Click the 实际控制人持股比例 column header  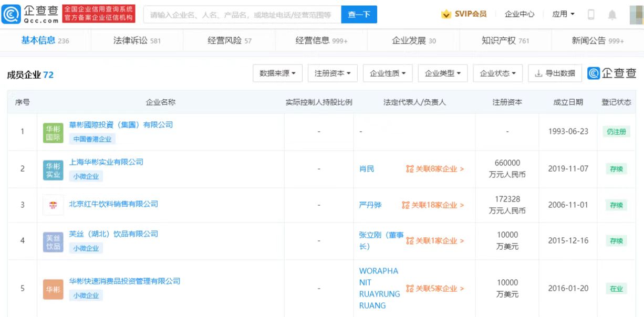tap(319, 102)
